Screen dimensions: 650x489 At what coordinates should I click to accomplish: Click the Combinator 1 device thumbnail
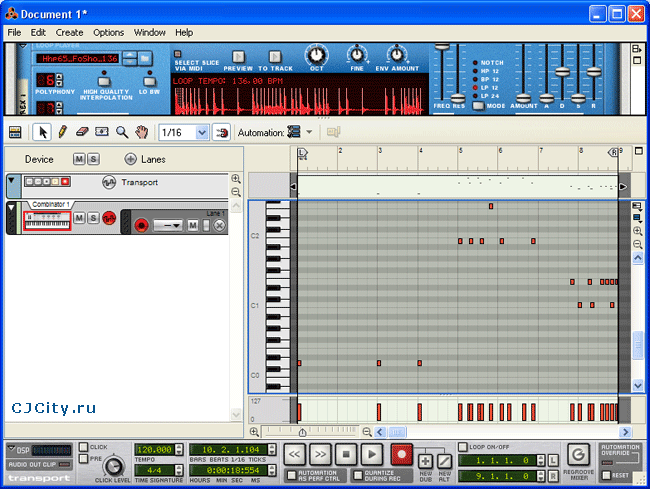(x=47, y=220)
